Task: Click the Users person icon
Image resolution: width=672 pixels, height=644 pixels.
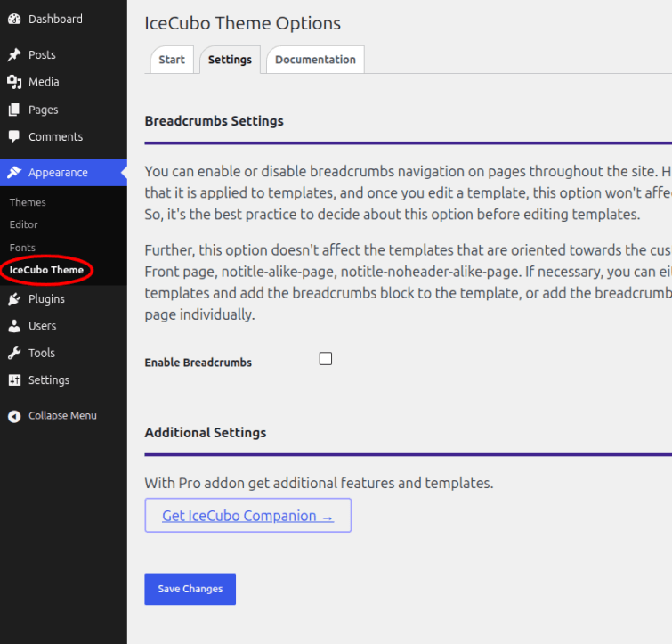Action: [x=14, y=326]
